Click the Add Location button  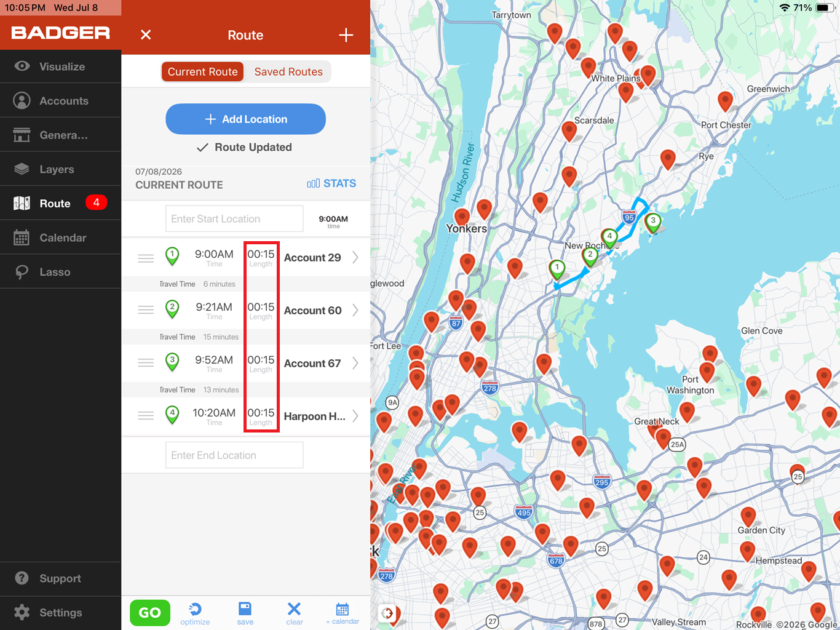(245, 119)
